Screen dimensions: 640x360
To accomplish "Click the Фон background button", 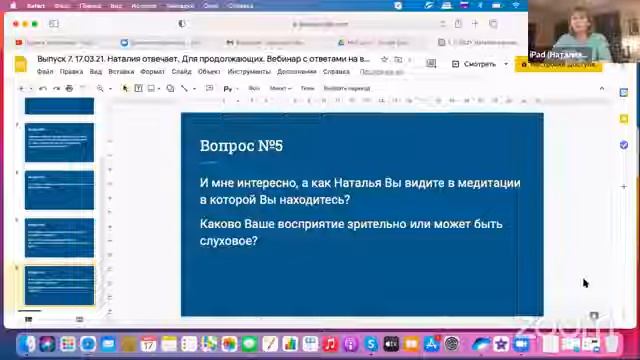I will coord(254,88).
